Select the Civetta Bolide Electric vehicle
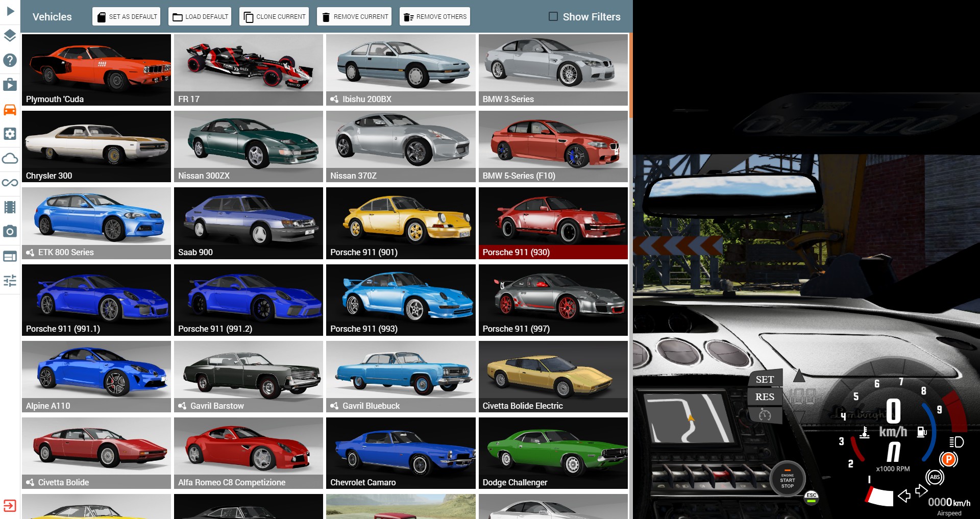 tap(553, 377)
